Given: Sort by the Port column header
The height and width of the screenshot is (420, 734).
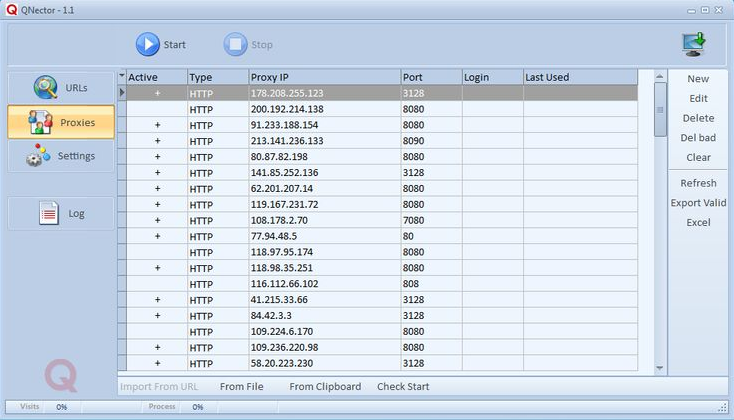Looking at the screenshot, I should tap(432, 77).
